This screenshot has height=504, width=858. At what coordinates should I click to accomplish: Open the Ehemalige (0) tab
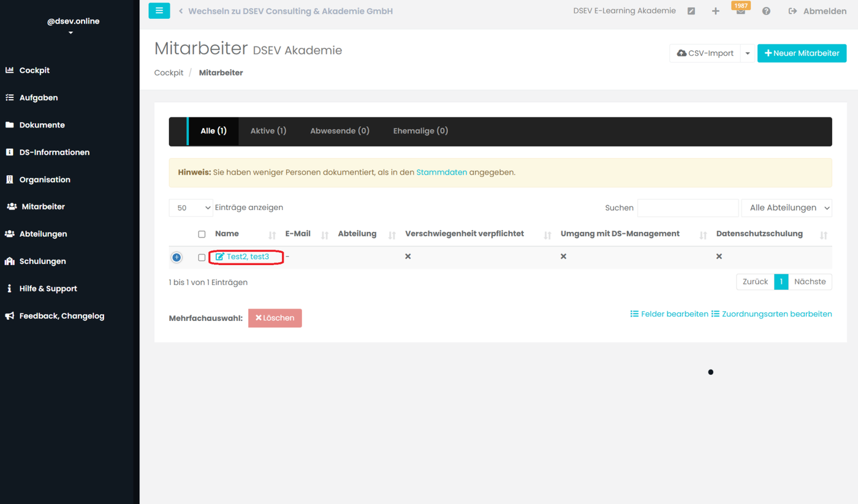point(420,130)
